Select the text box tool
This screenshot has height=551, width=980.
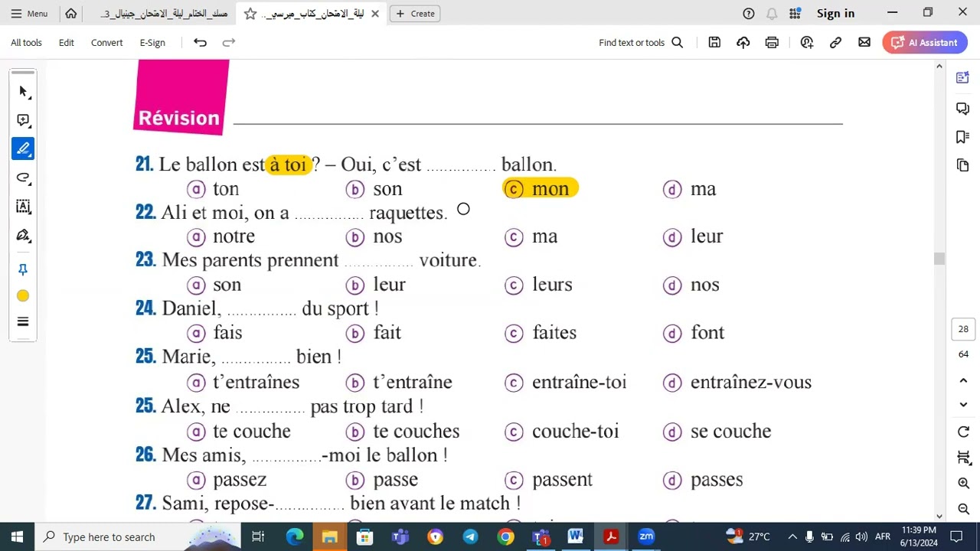click(x=23, y=207)
